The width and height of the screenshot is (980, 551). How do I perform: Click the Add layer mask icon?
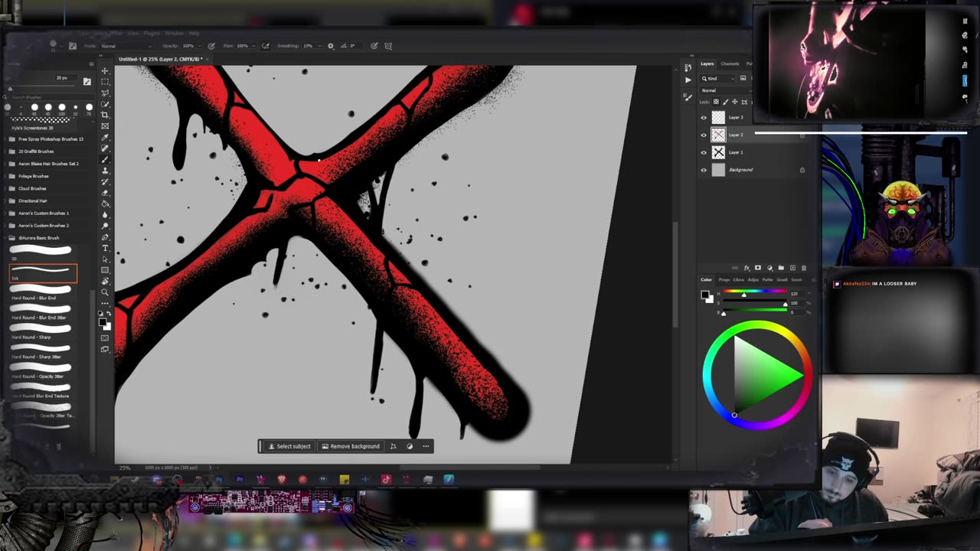[758, 268]
